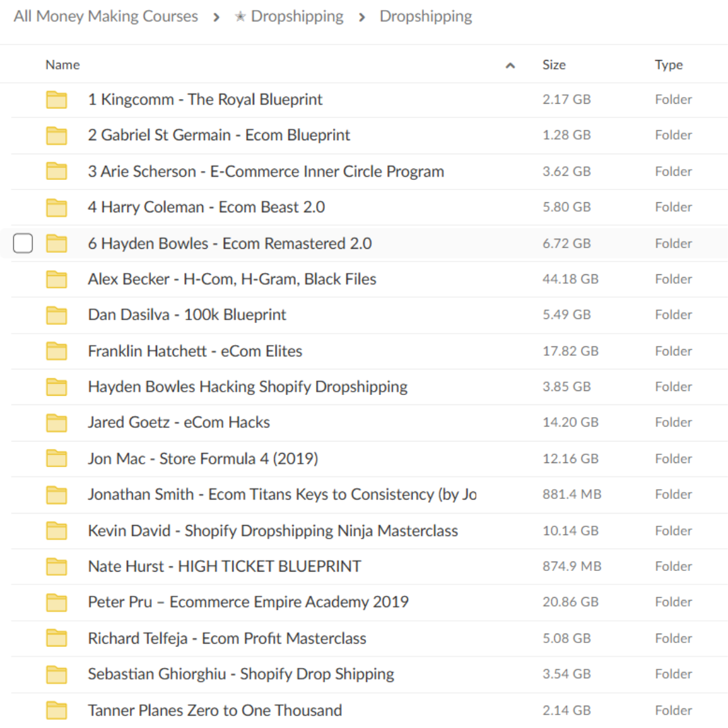This screenshot has width=728, height=728.
Task: Click the folder icon next to Peter Pru Ecommerce Empire
Action: tap(57, 602)
